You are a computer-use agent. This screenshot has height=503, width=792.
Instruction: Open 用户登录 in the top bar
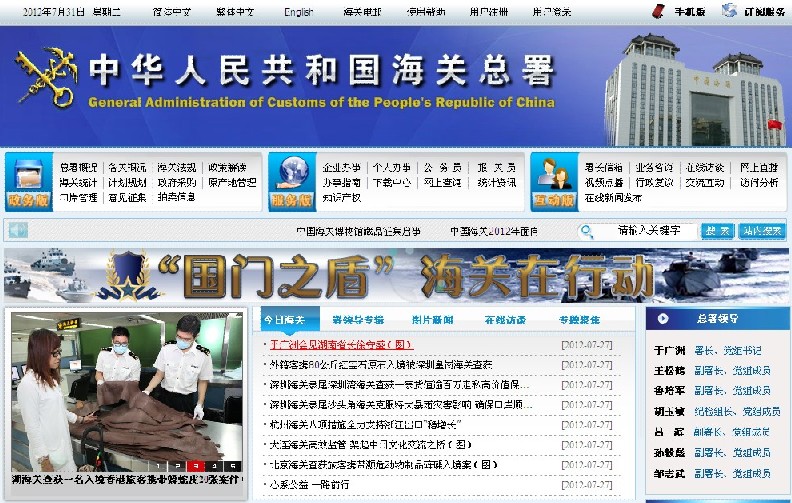coord(552,12)
